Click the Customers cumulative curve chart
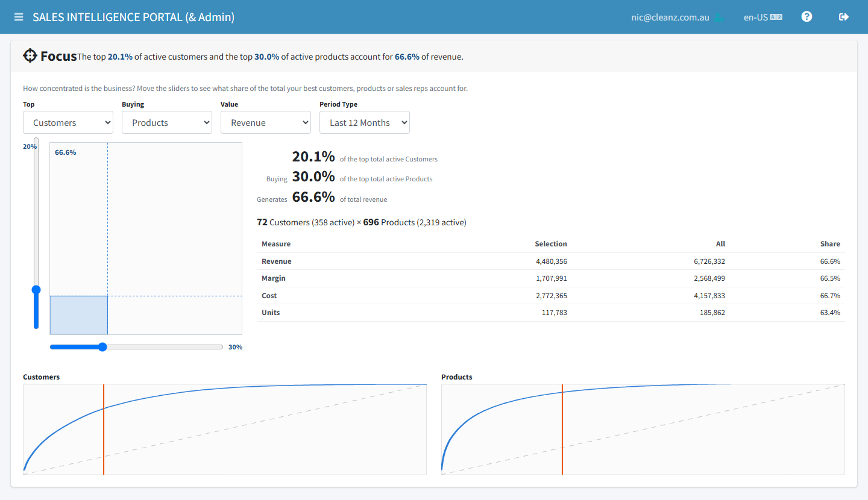868x500 pixels. [x=225, y=429]
